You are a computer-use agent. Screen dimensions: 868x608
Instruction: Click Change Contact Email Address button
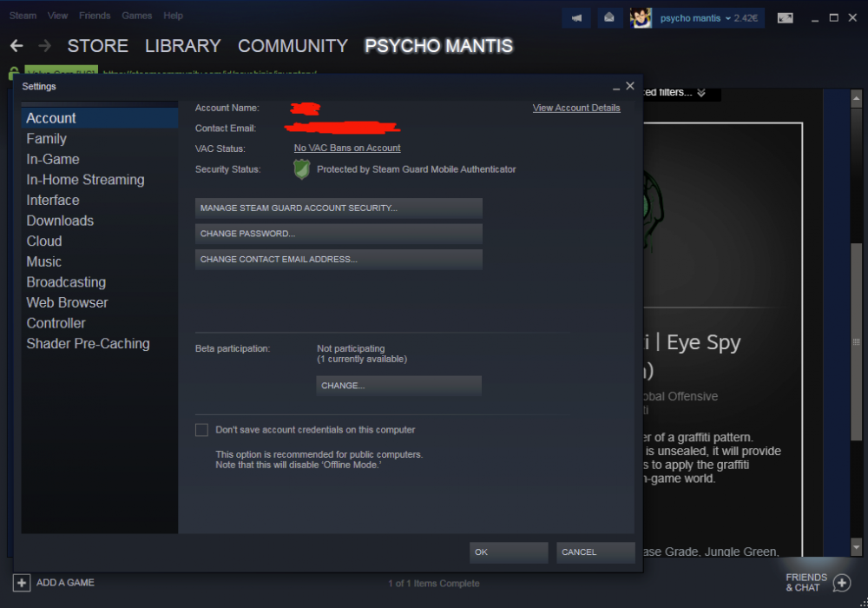pyautogui.click(x=339, y=259)
